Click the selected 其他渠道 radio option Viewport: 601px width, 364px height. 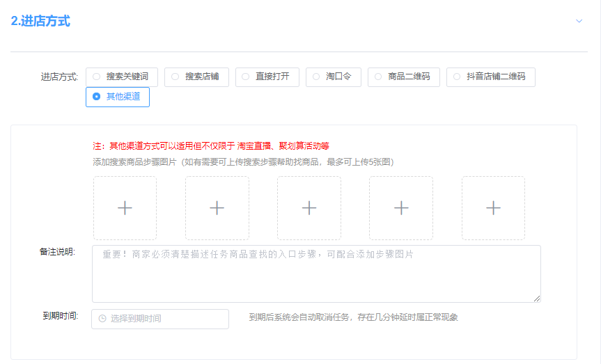(x=117, y=97)
